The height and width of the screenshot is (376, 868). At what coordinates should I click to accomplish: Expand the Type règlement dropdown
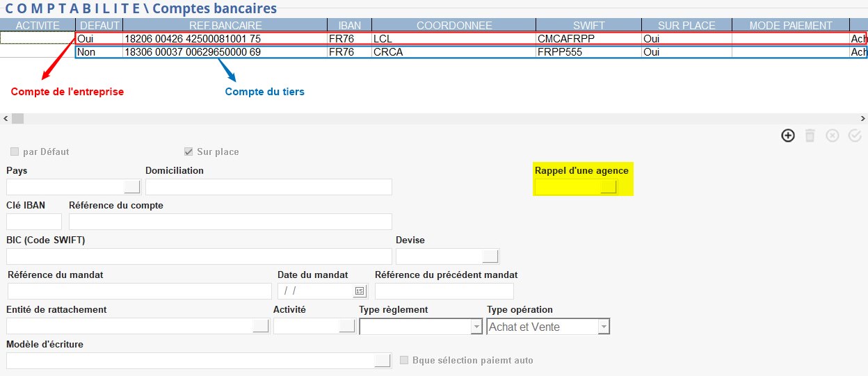[x=476, y=327]
